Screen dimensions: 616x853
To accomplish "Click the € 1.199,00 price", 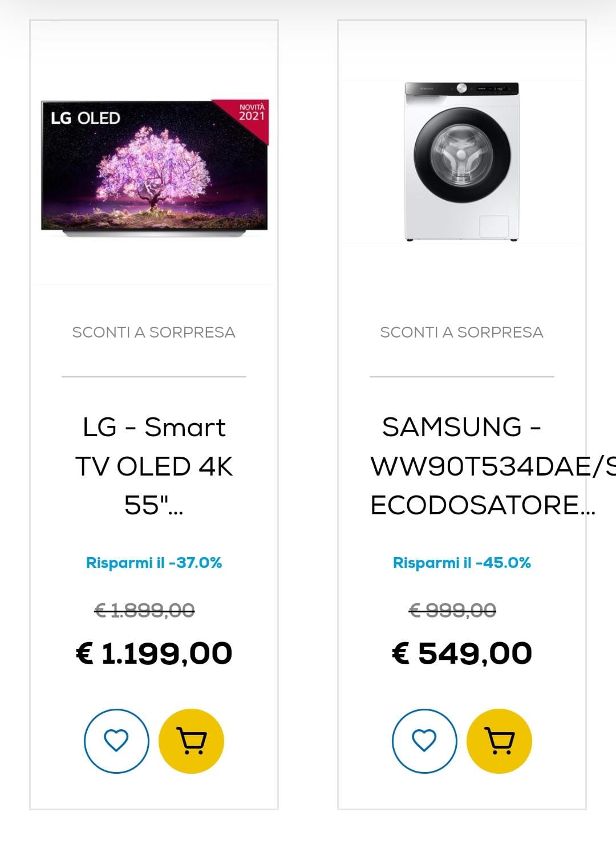I will (x=154, y=653).
